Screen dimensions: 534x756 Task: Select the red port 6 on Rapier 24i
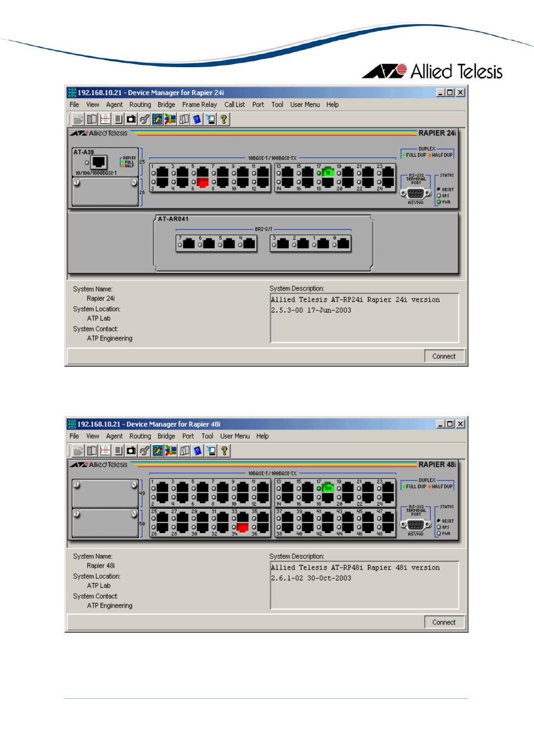click(203, 182)
